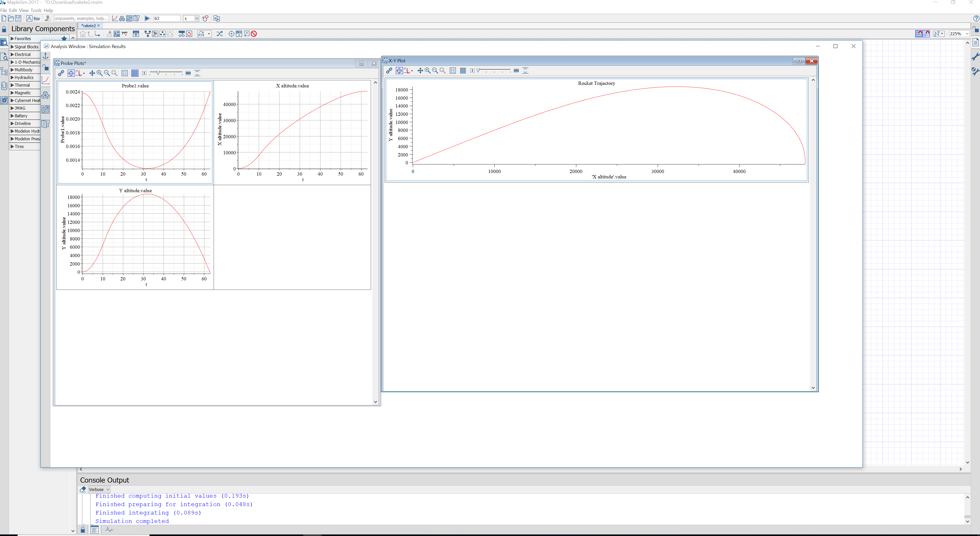Zoom in on Probe Plots
This screenshot has width=980, height=536.
click(100, 73)
